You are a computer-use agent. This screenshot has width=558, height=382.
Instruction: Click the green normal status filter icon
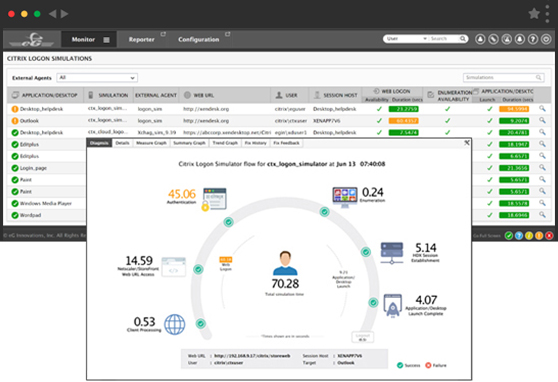[x=509, y=235]
